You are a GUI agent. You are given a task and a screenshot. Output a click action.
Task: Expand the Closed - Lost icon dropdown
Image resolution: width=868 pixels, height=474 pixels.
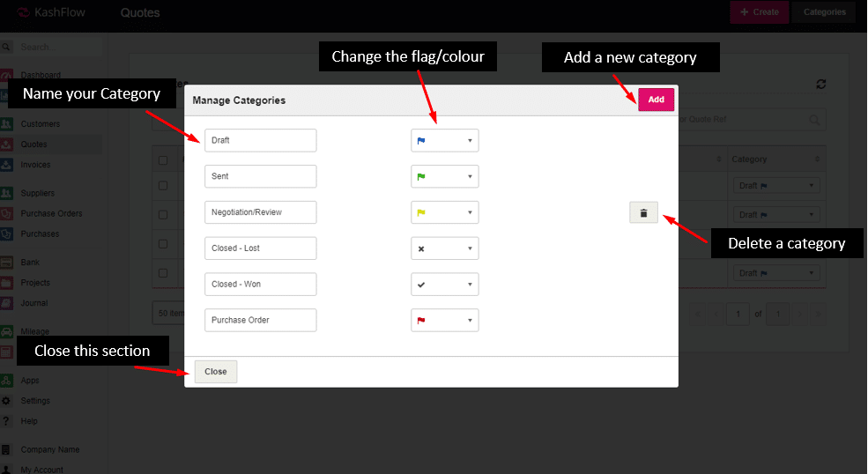coord(444,248)
